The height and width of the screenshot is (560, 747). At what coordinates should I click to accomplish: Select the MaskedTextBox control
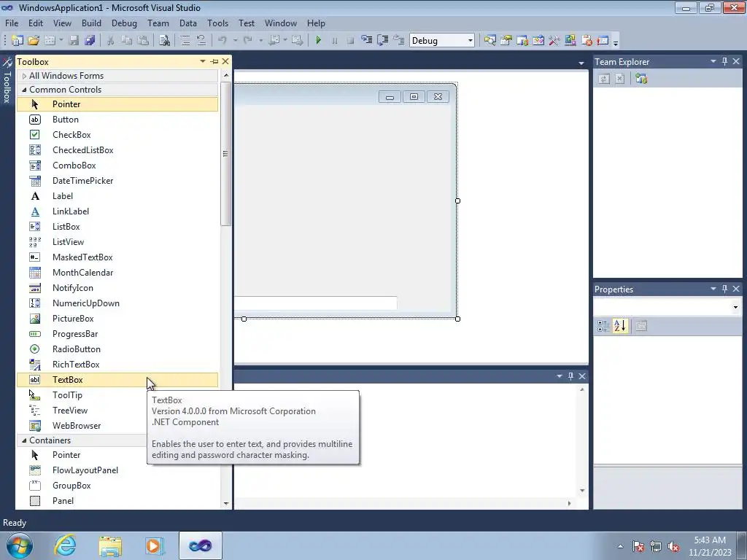coord(117,257)
